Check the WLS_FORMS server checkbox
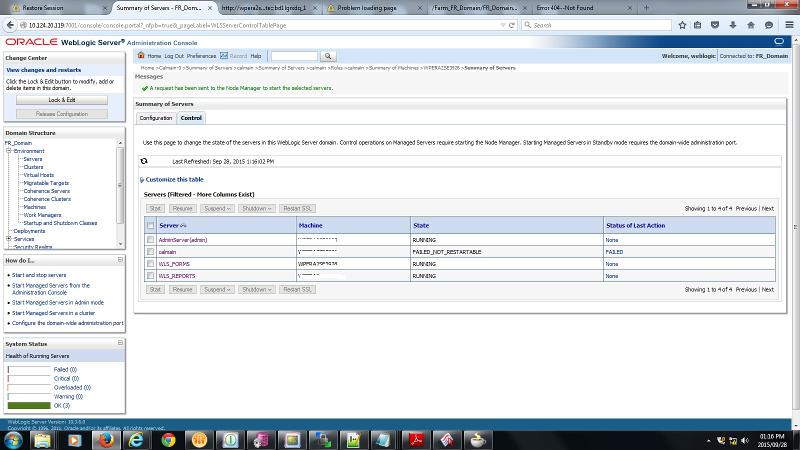The image size is (800, 450). (x=151, y=264)
